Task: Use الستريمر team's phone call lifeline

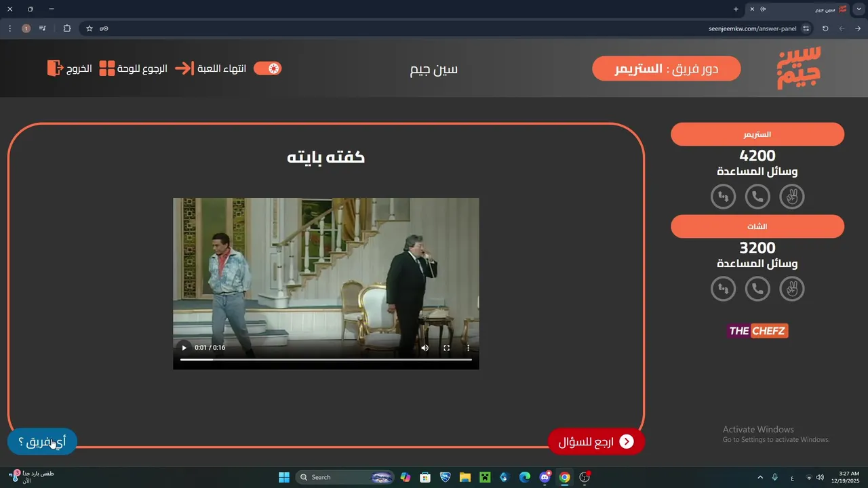Action: 757,197
